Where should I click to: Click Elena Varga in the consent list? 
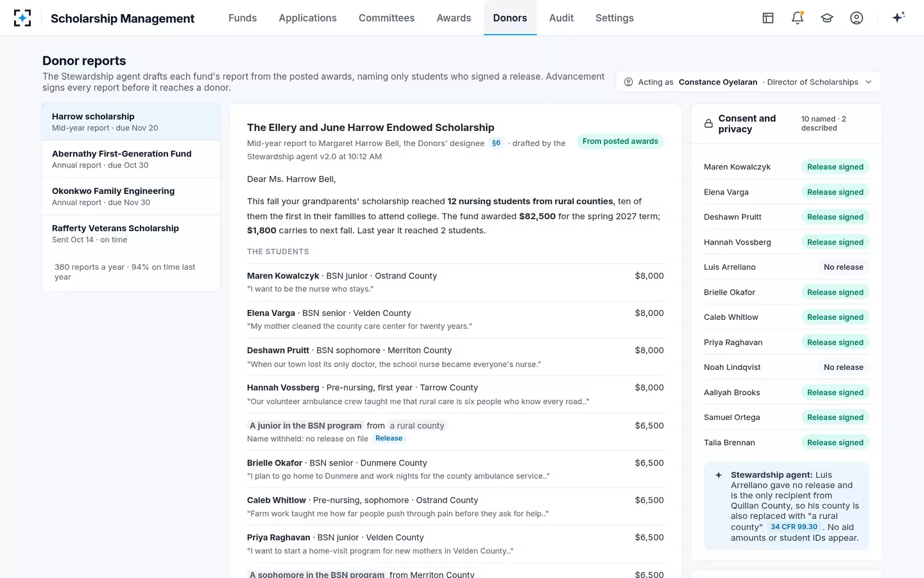coord(726,192)
